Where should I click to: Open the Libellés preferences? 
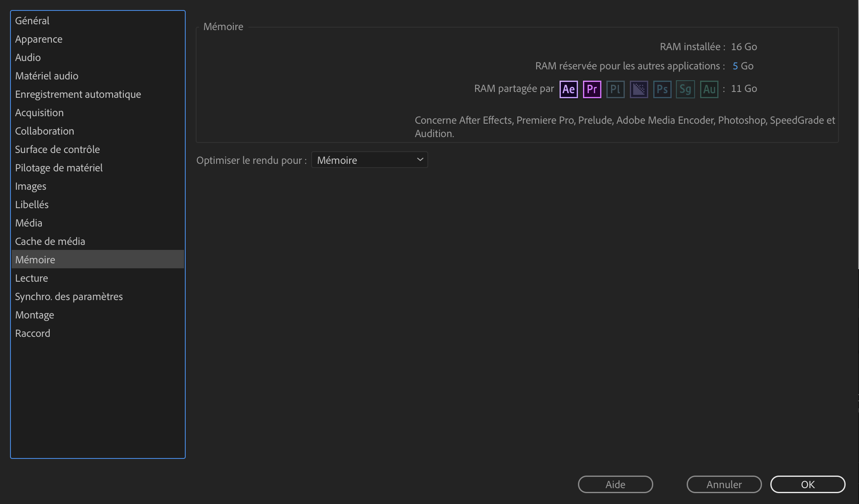coord(97,204)
